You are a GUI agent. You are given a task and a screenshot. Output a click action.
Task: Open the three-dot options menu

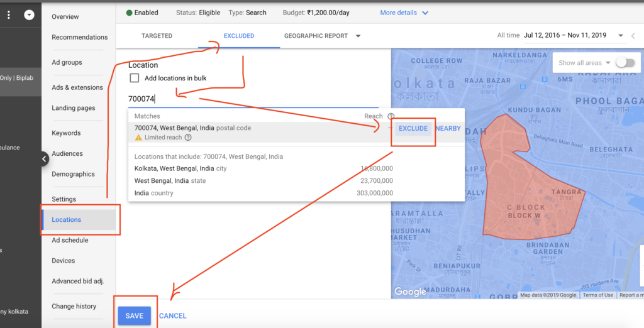point(9,15)
